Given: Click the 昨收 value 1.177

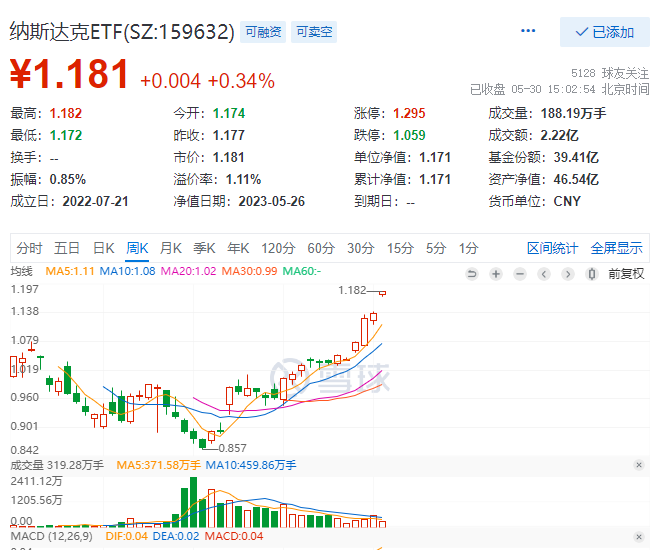Looking at the screenshot, I should coord(229,135).
